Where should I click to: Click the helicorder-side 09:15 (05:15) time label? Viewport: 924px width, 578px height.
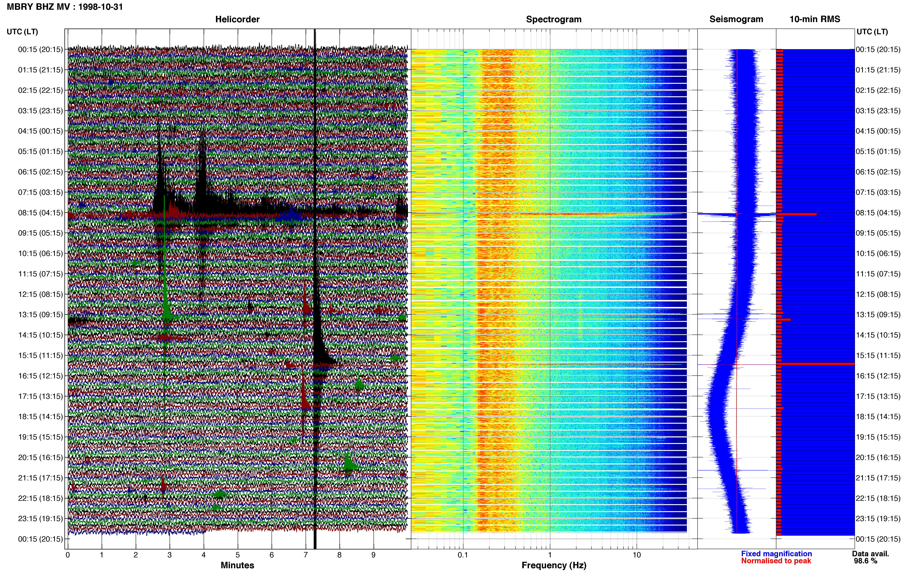[41, 233]
